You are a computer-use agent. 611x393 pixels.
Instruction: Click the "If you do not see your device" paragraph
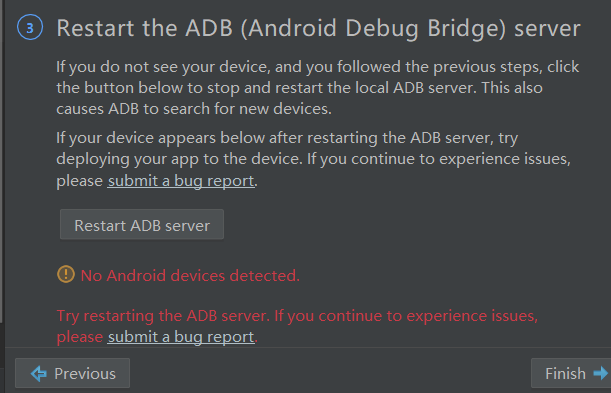click(318, 88)
